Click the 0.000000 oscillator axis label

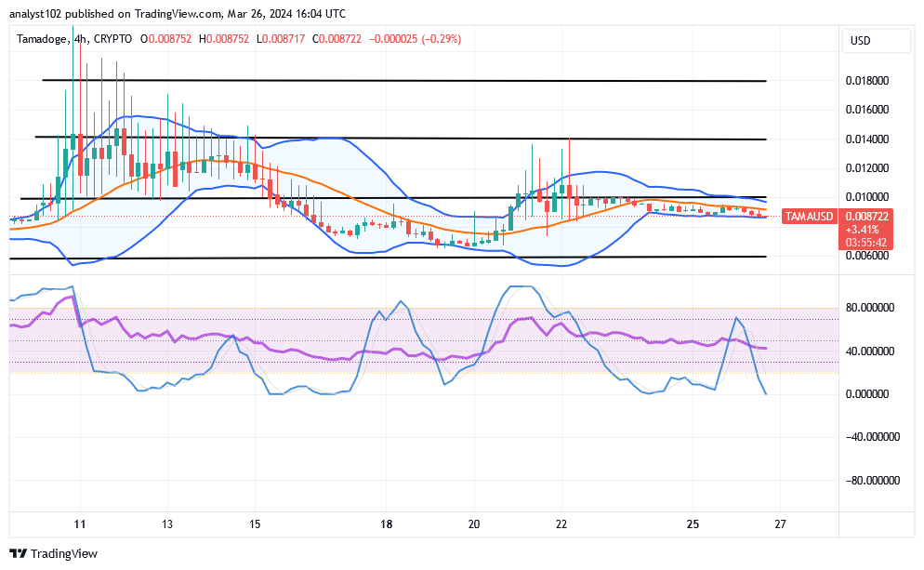867,393
